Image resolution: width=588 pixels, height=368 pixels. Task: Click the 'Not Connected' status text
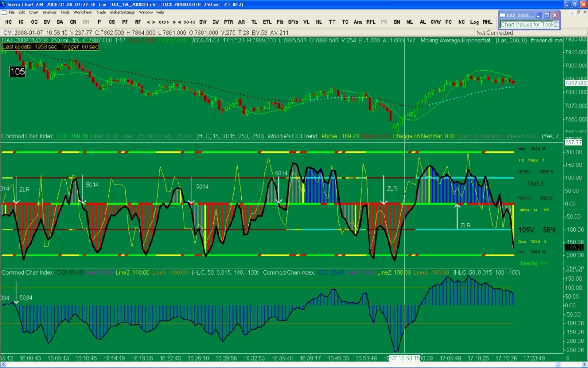(495, 33)
